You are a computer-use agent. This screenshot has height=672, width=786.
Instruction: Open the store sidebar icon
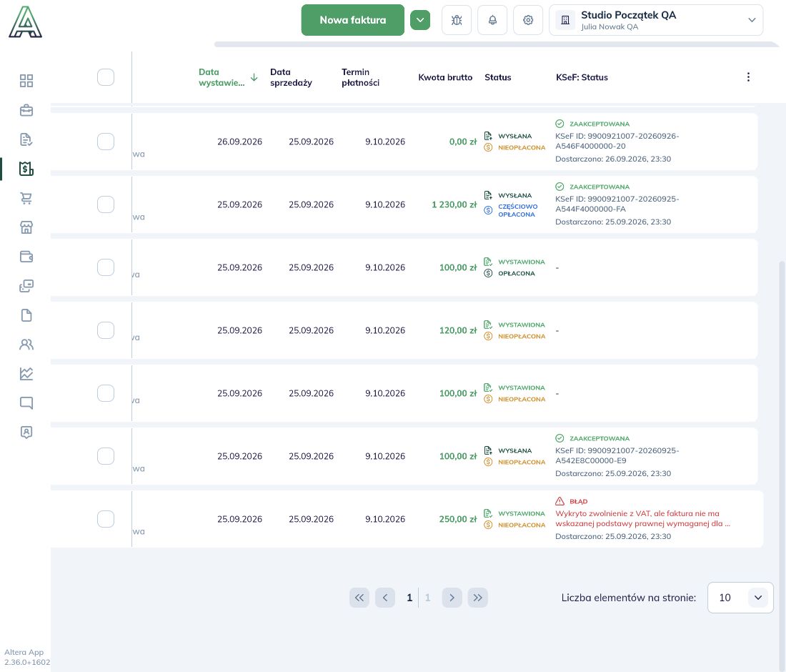26,227
